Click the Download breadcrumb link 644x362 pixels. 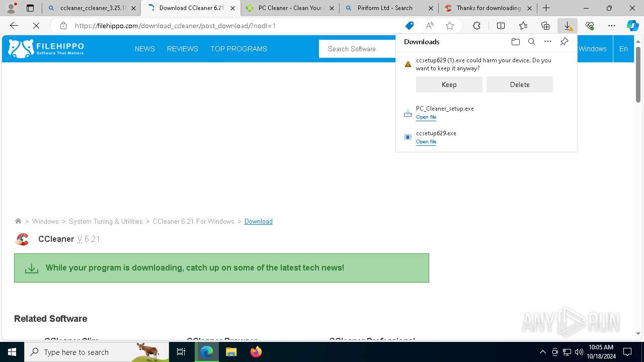[x=259, y=221]
